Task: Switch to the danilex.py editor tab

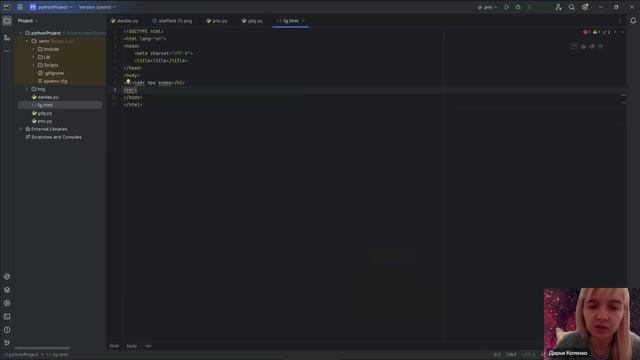Action: (124, 20)
